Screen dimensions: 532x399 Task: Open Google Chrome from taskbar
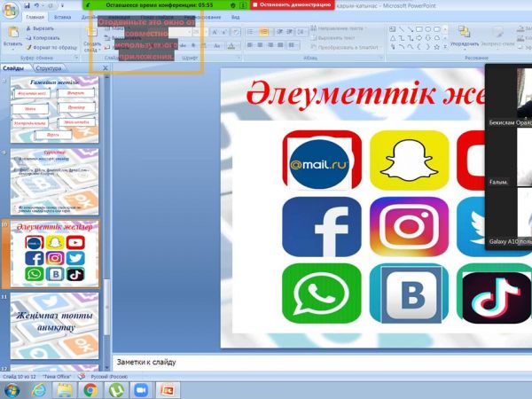pos(90,389)
